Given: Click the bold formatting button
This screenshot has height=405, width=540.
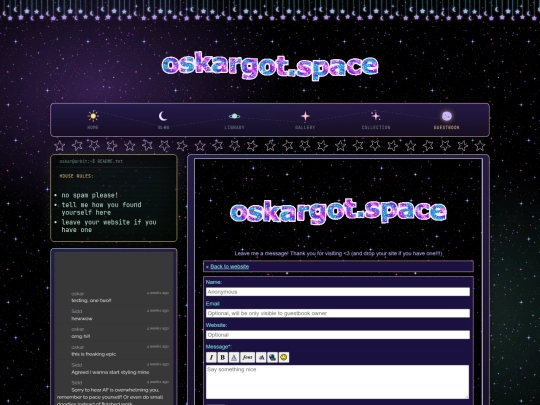Looking at the screenshot, I should point(223,357).
